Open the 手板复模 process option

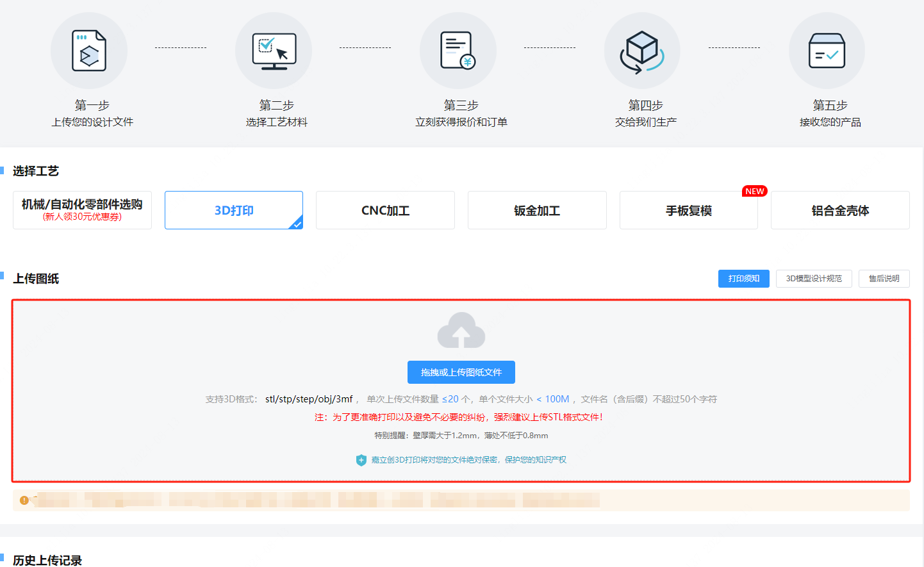click(688, 210)
